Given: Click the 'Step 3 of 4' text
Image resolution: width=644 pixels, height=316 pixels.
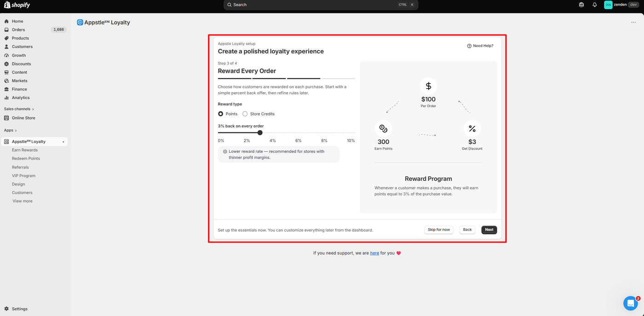Looking at the screenshot, I should [x=227, y=63].
